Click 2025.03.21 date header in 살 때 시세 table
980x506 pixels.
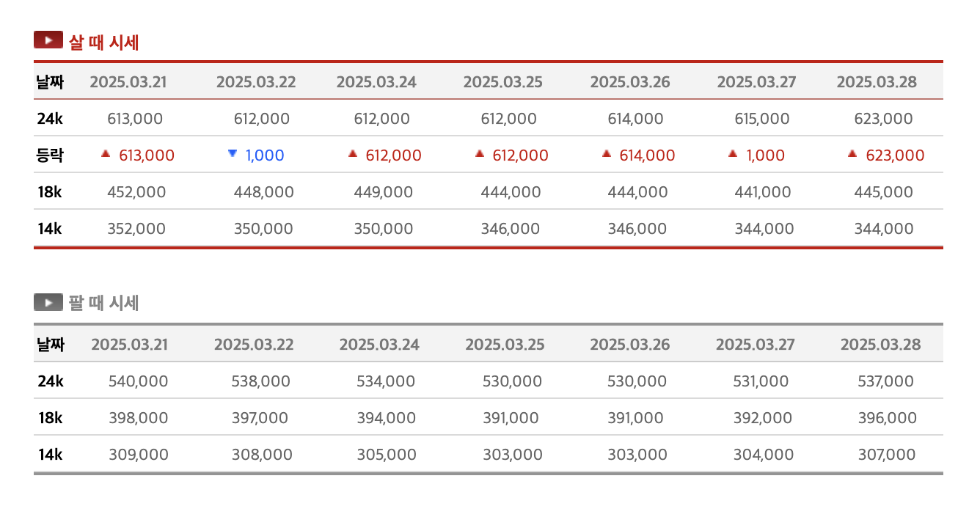point(128,82)
